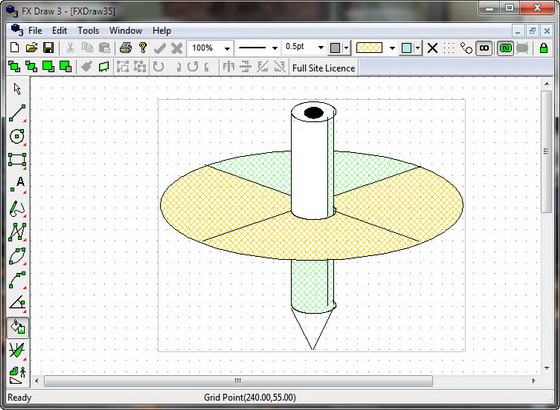Open the Edit menu
Viewport: 560px width, 410px height.
(59, 31)
